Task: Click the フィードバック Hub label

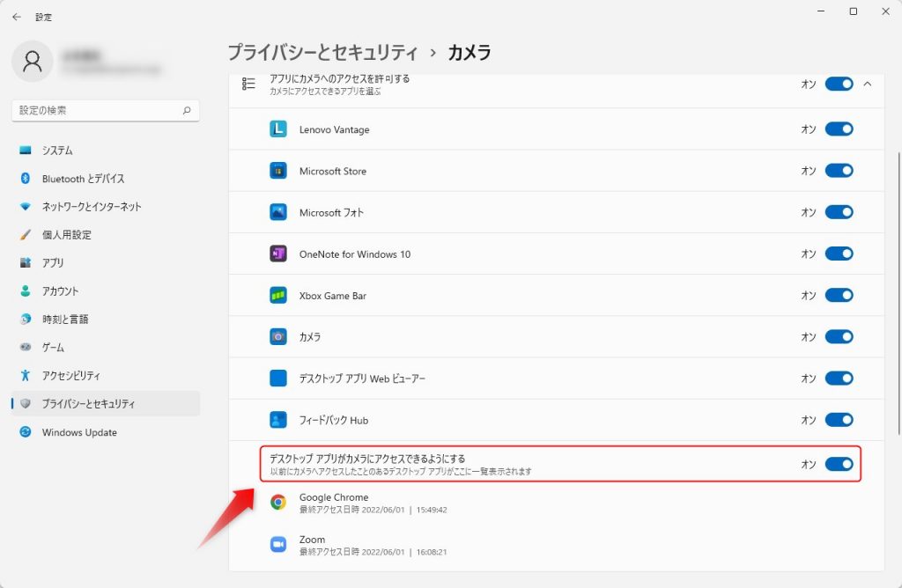Action: [334, 420]
